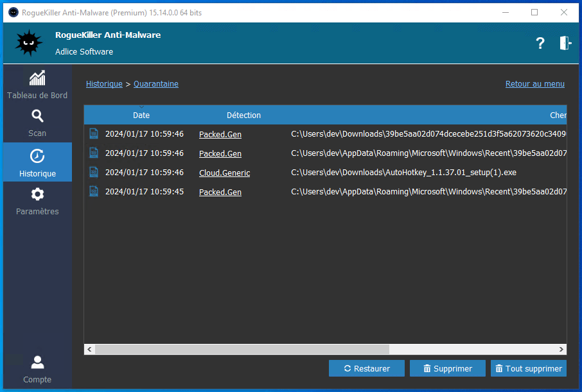Click the Historique breadcrumb link
The width and height of the screenshot is (582, 392).
(x=104, y=84)
